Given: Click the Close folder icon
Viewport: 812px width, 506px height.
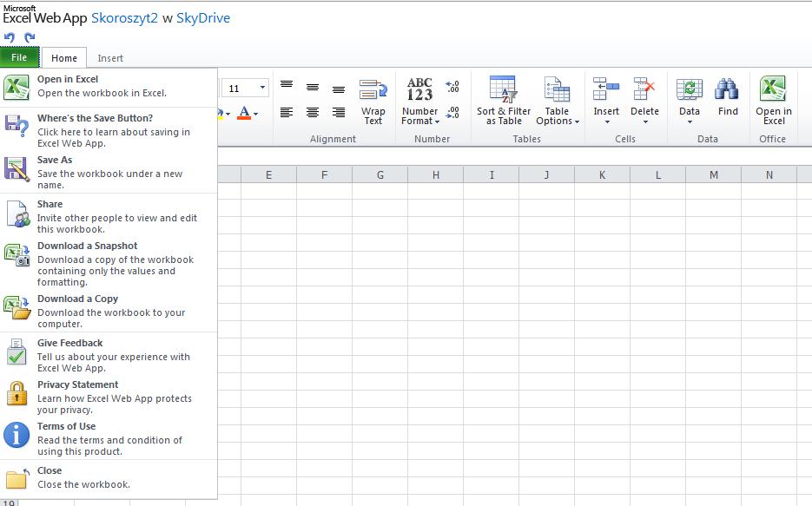Looking at the screenshot, I should point(17,477).
